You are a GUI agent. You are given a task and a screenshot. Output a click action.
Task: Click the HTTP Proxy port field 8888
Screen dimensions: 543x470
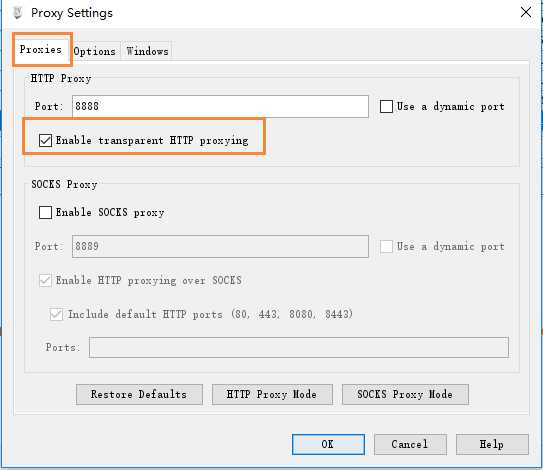click(220, 106)
